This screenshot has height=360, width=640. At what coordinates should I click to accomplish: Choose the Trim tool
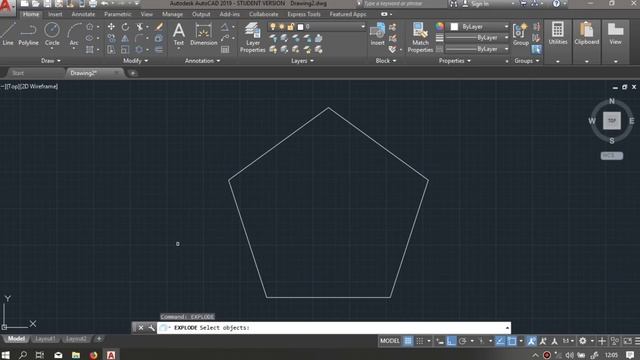click(140, 27)
